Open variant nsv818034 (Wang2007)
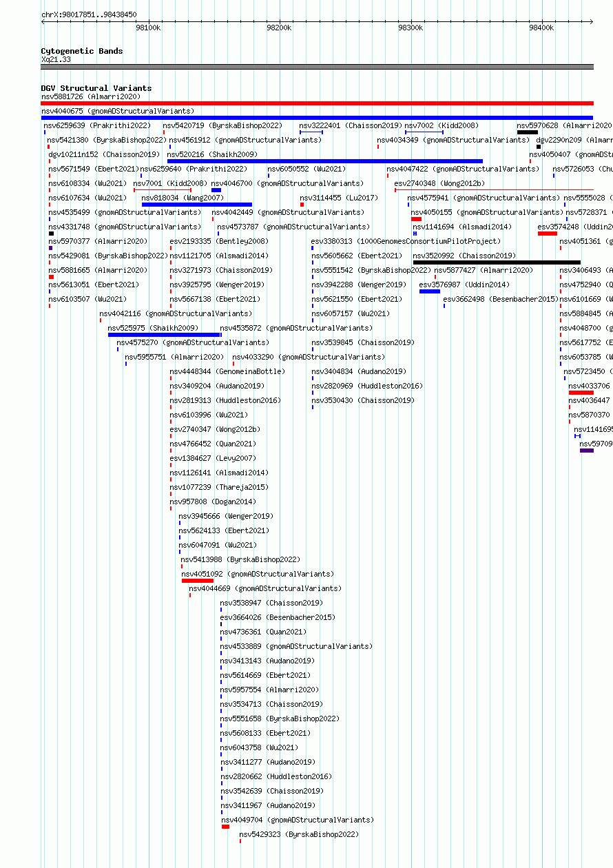613x868 pixels. tap(183, 198)
